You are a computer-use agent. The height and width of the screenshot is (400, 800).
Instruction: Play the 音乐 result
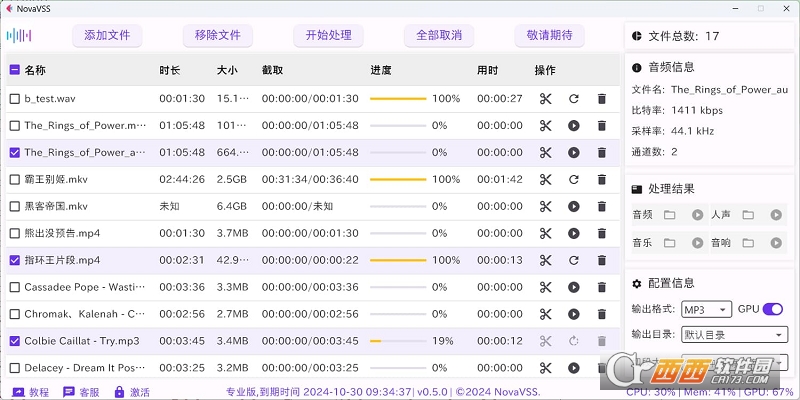coord(697,243)
